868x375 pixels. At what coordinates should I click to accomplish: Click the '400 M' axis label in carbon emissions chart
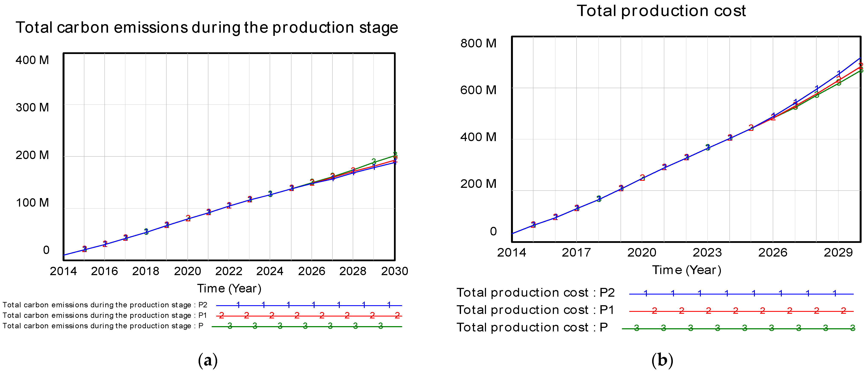[x=32, y=60]
